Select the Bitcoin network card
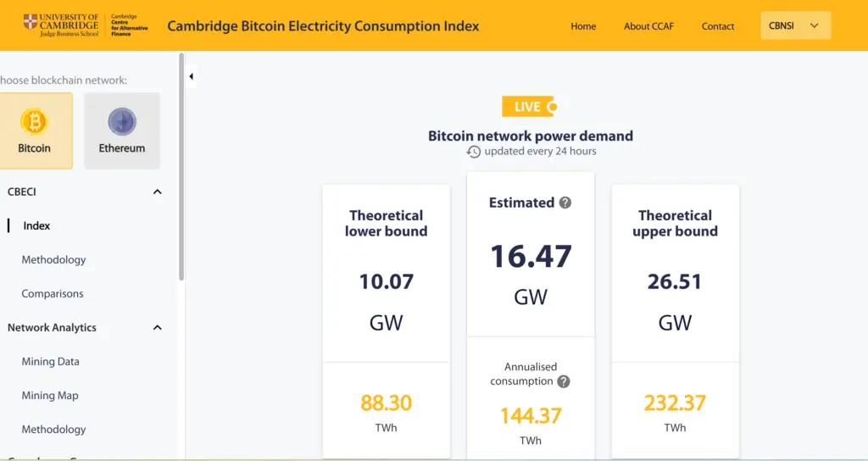The width and height of the screenshot is (868, 461). tap(36, 131)
